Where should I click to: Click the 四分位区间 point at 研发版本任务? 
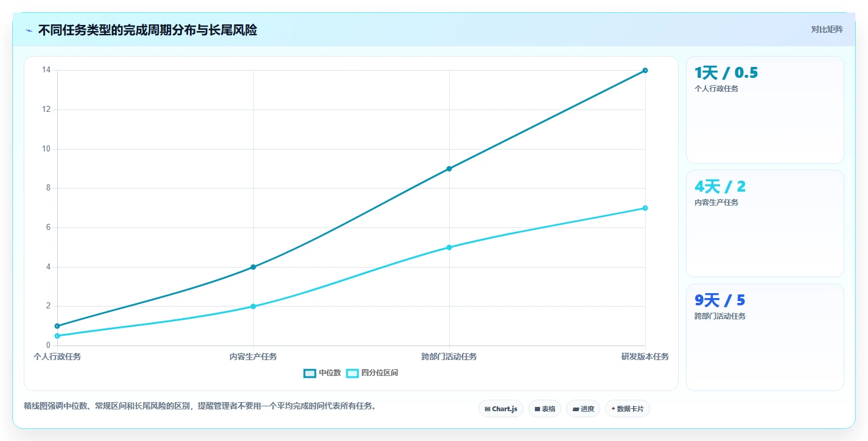pyautogui.click(x=645, y=208)
